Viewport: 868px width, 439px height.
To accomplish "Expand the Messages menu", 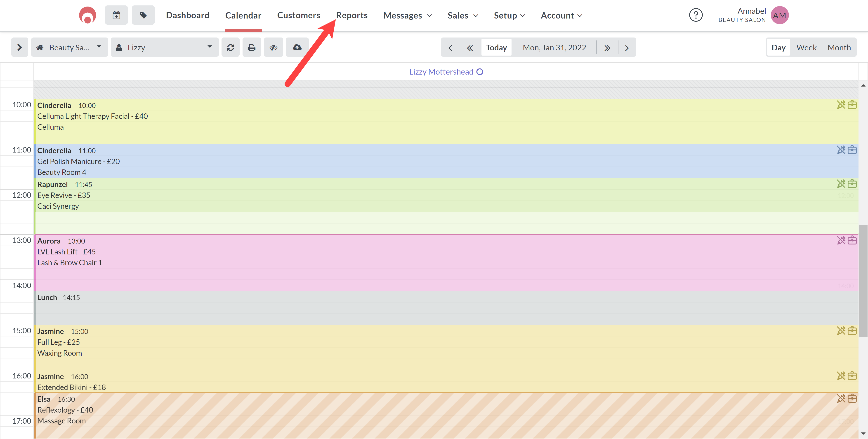I will (407, 16).
